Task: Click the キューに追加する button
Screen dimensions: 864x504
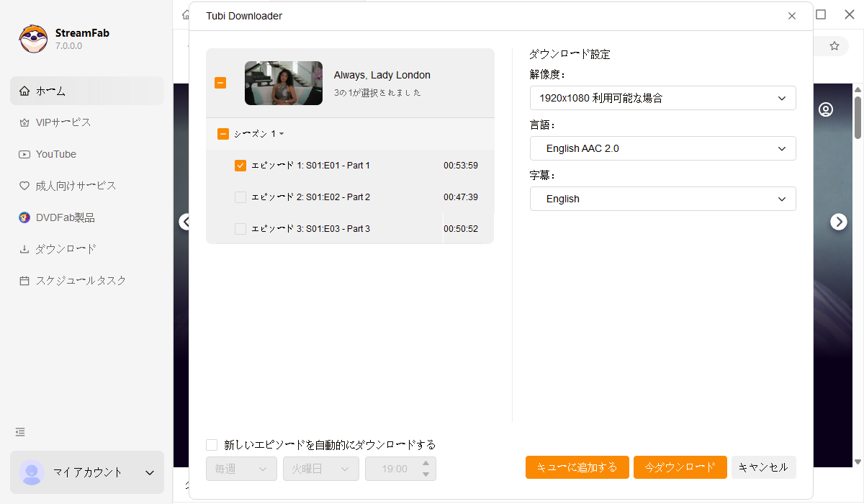Action: (577, 467)
